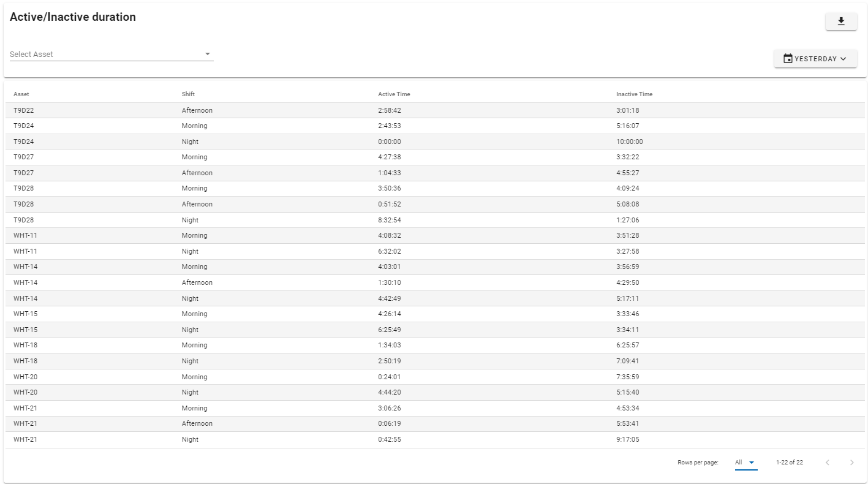The width and height of the screenshot is (868, 484).
Task: Go to the previous page arrow
Action: [x=828, y=463]
